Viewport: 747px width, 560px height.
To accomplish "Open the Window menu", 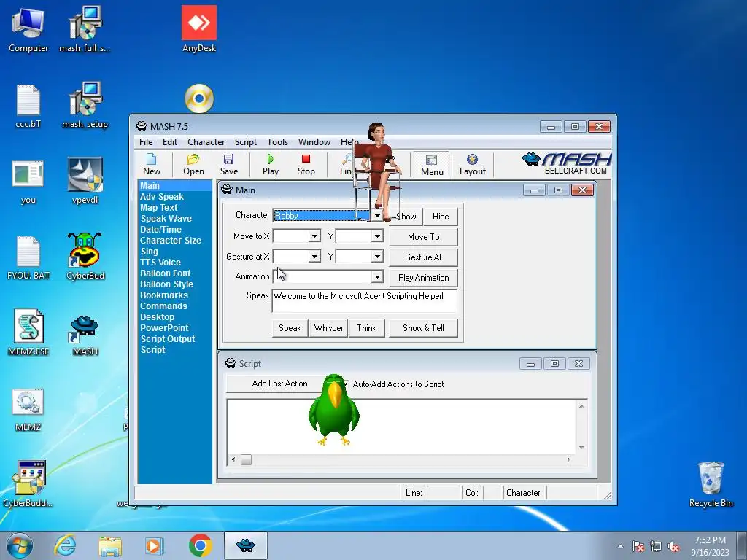I will point(314,142).
